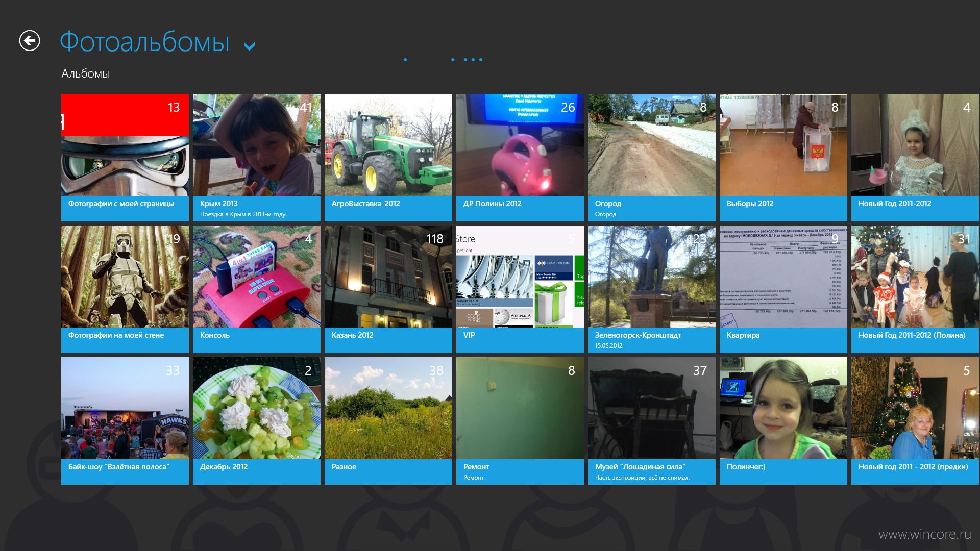Click the 'Альбомы' group heading

coord(86,73)
